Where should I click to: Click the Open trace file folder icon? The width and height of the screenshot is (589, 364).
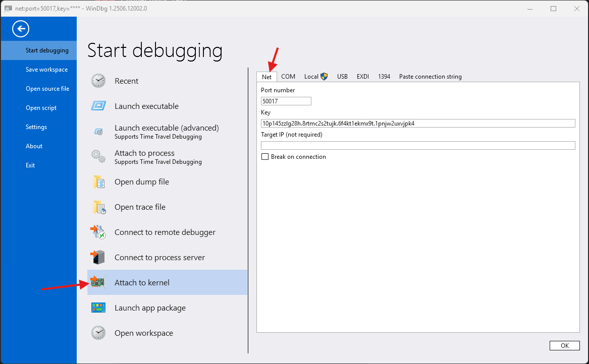point(99,207)
